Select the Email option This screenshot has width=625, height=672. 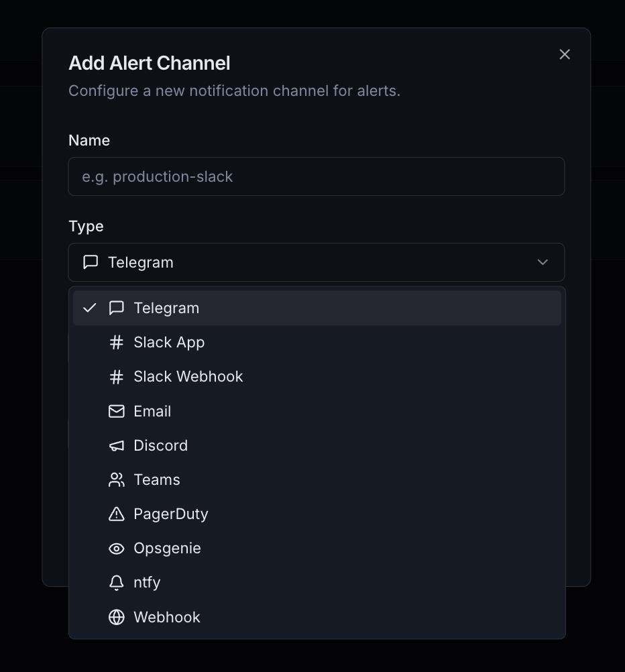coord(152,411)
